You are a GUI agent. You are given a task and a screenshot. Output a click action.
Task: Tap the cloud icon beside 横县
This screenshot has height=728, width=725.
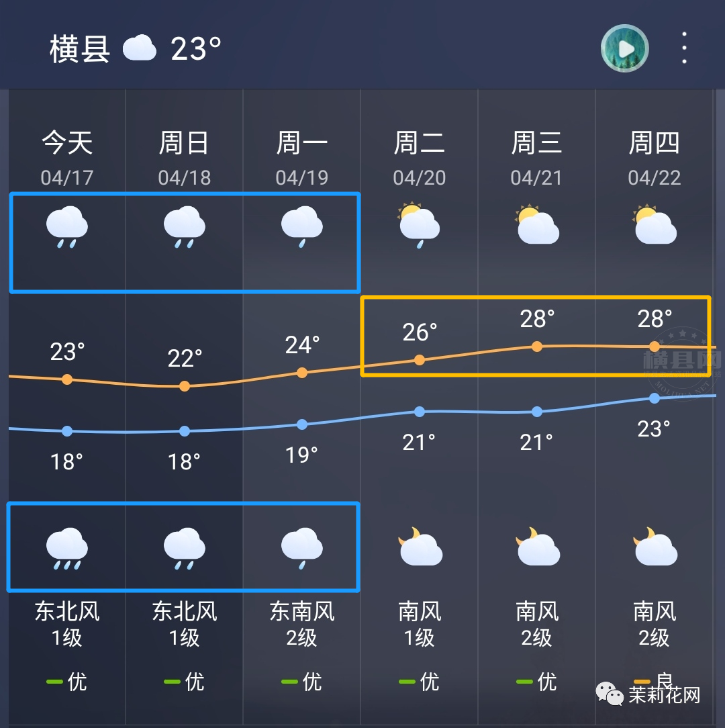click(x=139, y=48)
